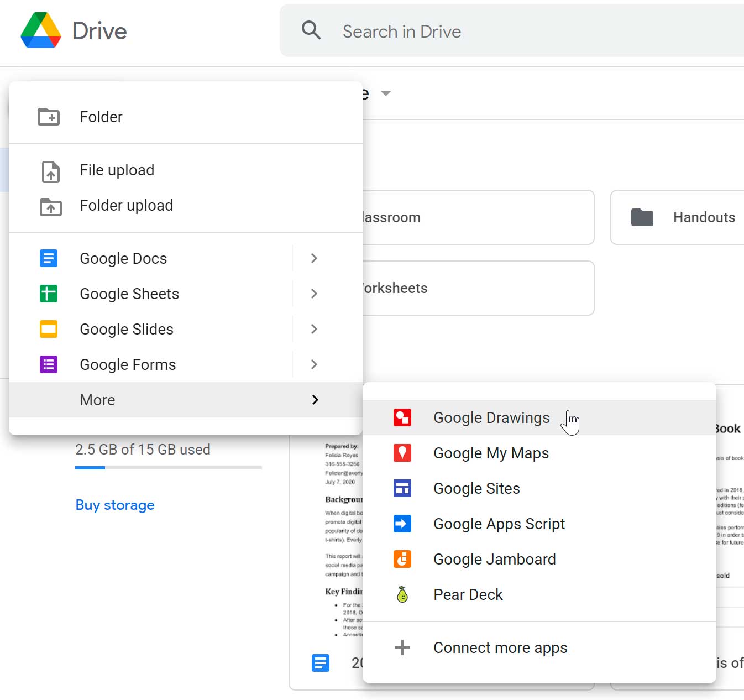Select the Google Docs icon
Viewport: 744px width, 700px height.
49,258
